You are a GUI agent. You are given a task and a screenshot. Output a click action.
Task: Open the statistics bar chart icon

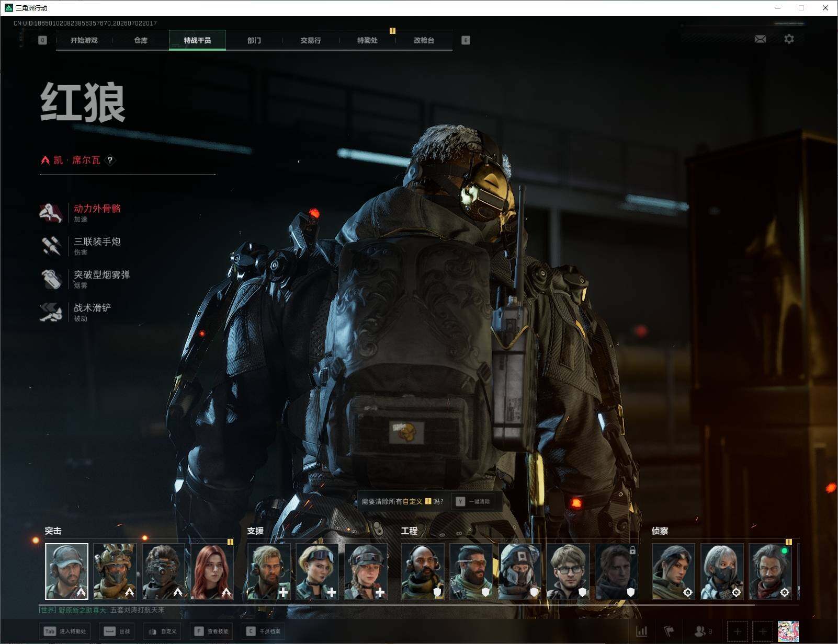[x=642, y=631]
